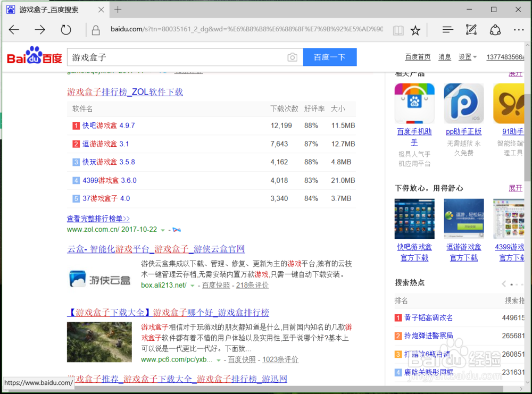Click the 91助手 app icon
Screen dimensions: 532x394
[509, 103]
